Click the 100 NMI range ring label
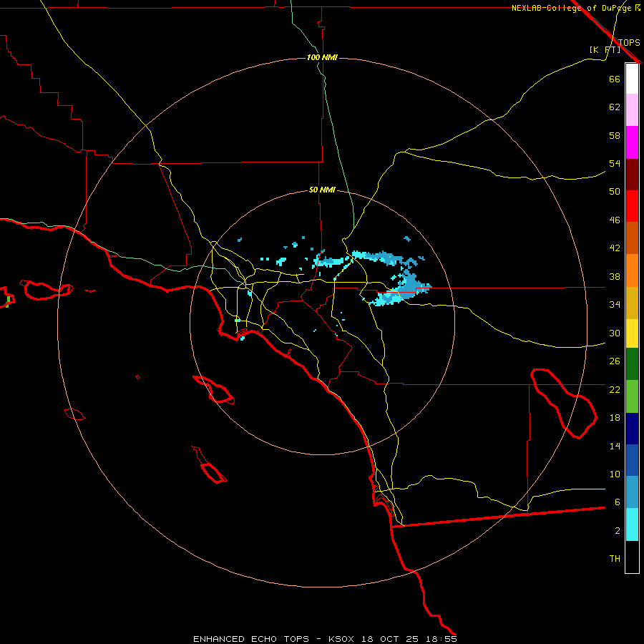Screen dimensions: 644x644 (322, 57)
